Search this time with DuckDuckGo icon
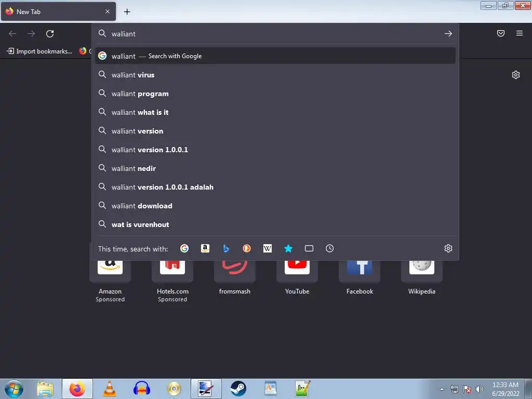This screenshot has width=532, height=399. pos(247,249)
